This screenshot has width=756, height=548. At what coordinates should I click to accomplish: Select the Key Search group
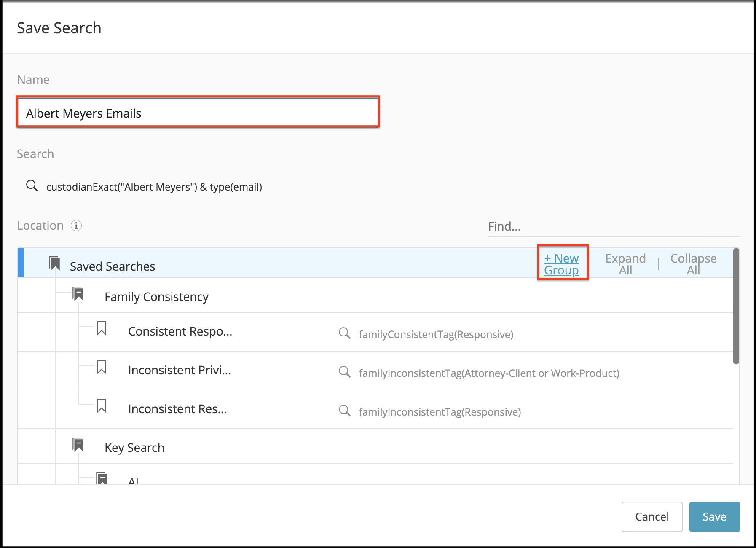375,446
